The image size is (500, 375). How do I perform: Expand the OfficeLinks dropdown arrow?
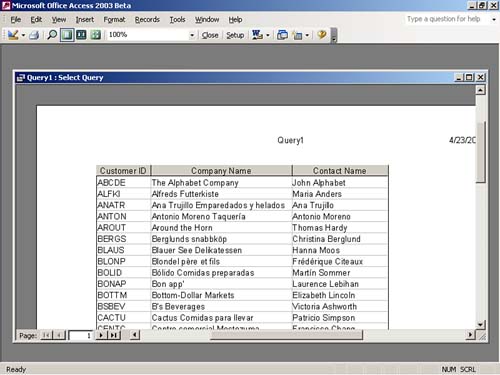(268, 35)
